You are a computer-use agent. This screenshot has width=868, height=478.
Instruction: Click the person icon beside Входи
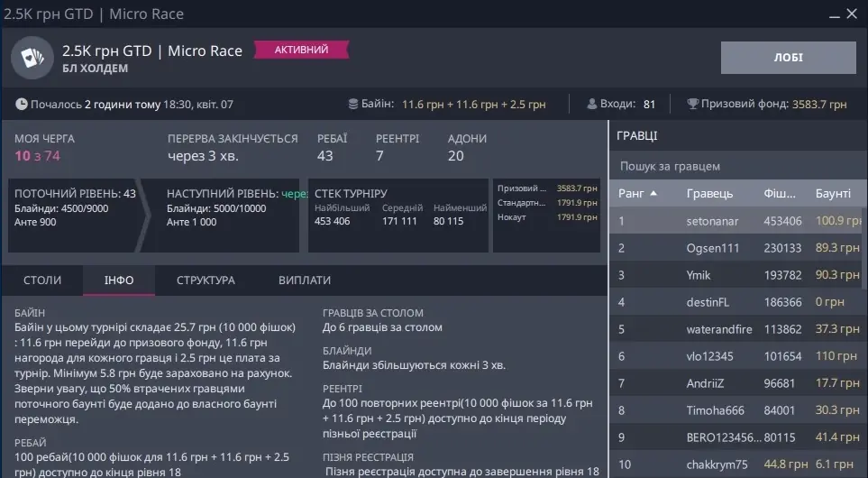point(592,105)
